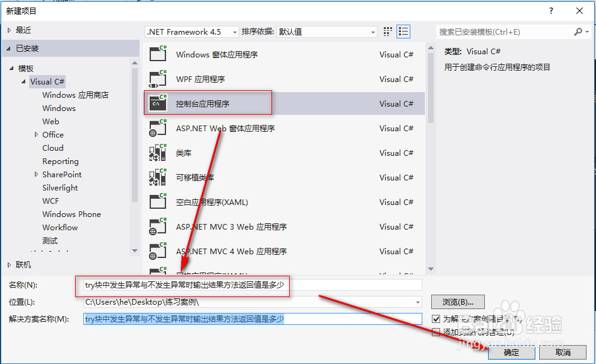Close the 新建项目 dialog
596x364 pixels.
[x=580, y=11]
